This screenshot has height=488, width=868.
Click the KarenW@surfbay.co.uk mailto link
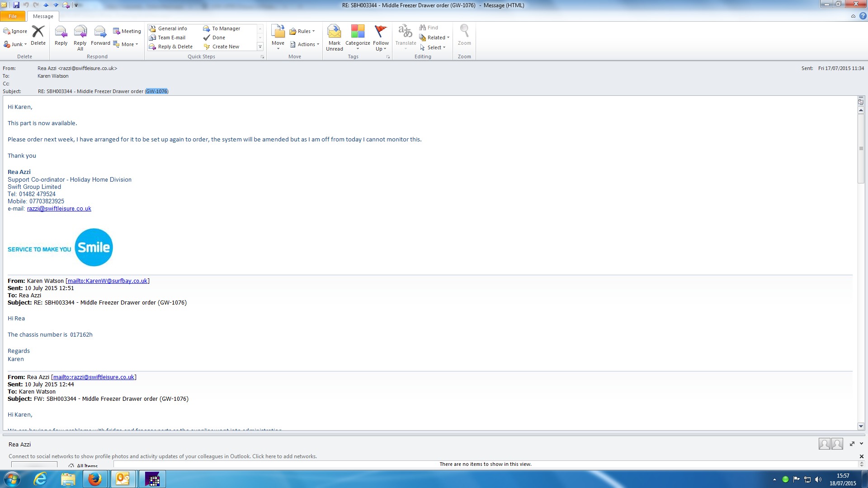[108, 281]
